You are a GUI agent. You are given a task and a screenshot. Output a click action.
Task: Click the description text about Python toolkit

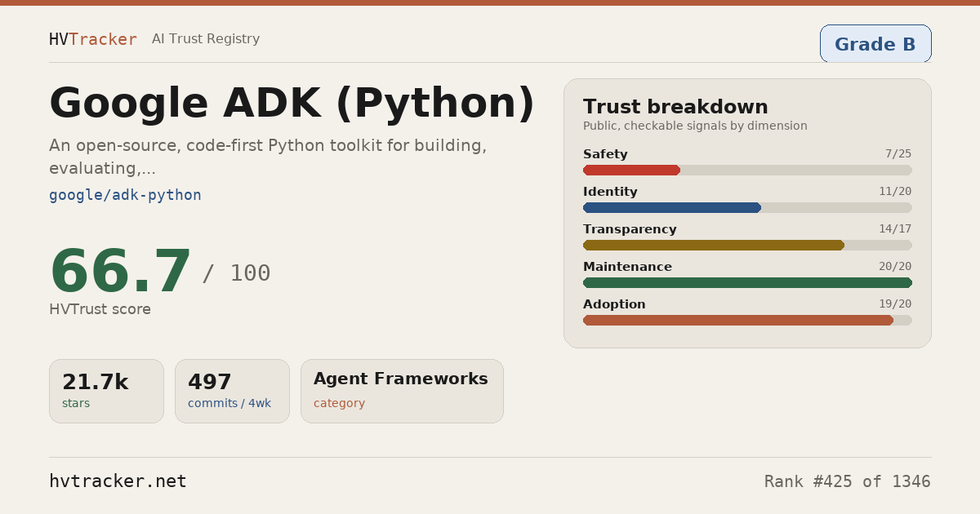point(268,157)
